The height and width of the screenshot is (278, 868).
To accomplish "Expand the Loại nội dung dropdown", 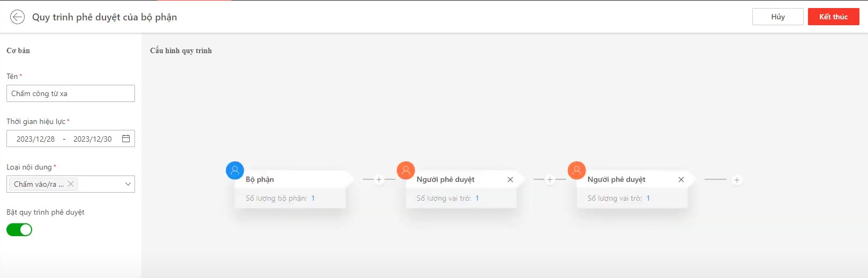I will tap(128, 184).
